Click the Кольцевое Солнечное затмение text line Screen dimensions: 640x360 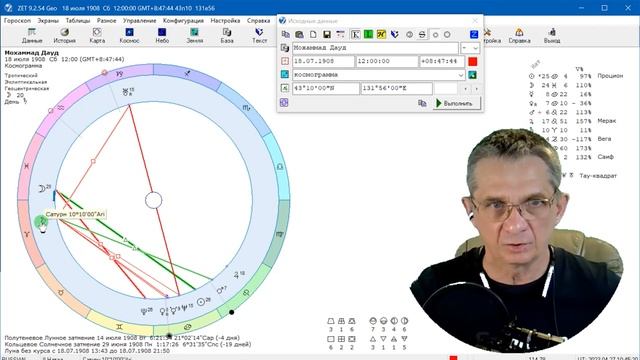click(128, 344)
